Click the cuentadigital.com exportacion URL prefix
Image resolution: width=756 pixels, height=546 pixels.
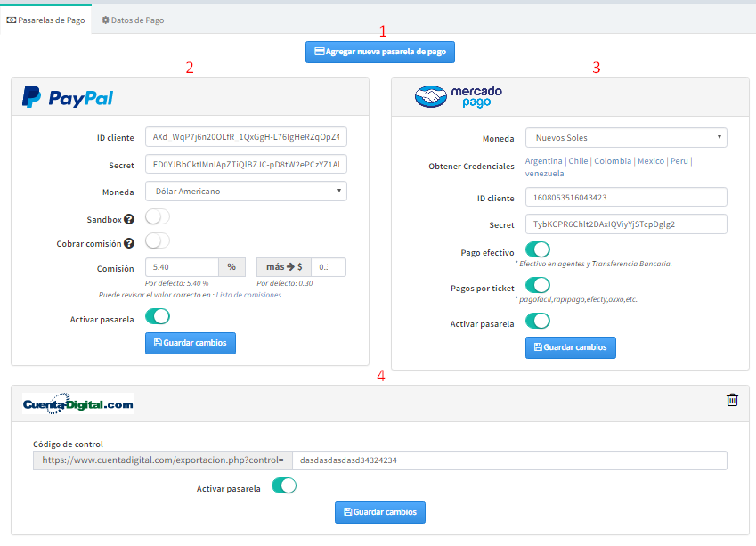click(x=162, y=460)
